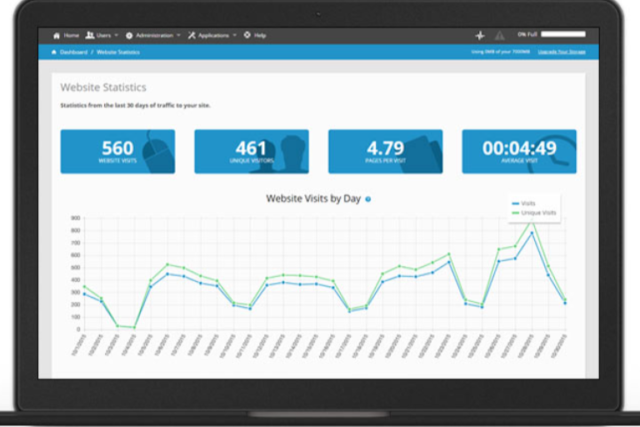The image size is (640, 427).
Task: Open the Users menu
Action: click(102, 36)
